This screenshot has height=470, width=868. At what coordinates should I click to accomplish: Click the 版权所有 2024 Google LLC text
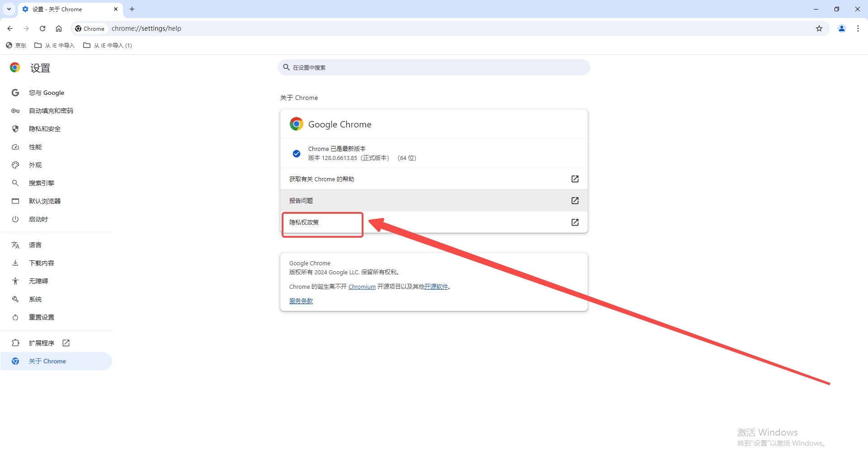pyautogui.click(x=324, y=273)
